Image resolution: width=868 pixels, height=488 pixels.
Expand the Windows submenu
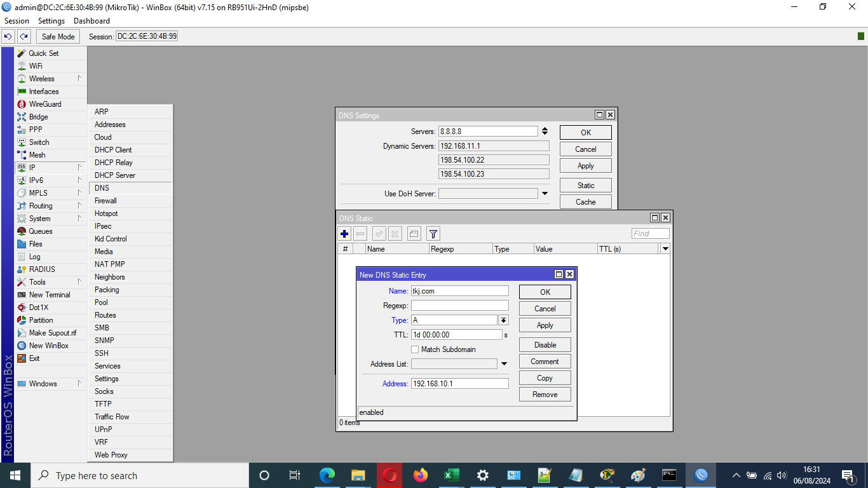click(x=80, y=384)
